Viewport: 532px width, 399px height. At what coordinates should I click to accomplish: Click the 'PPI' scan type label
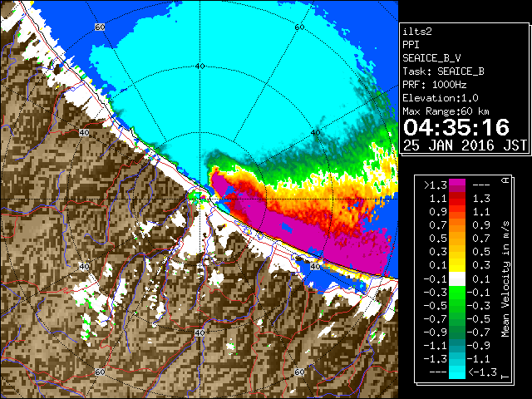pyautogui.click(x=411, y=45)
